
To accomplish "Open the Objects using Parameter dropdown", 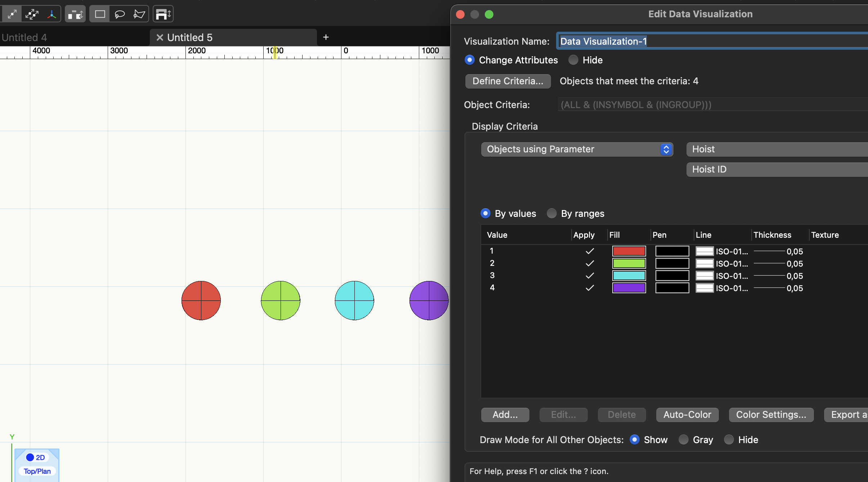I will (x=666, y=149).
